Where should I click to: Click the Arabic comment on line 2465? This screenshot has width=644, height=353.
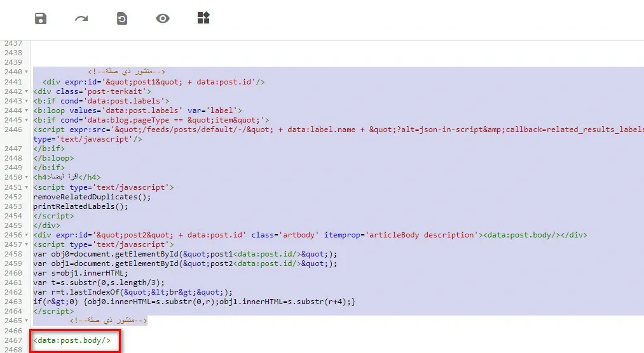(109, 321)
